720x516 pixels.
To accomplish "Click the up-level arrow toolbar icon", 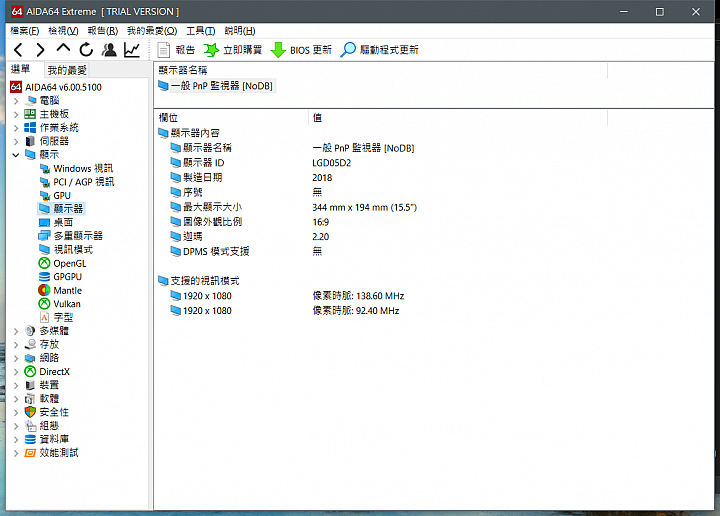I will [63, 49].
